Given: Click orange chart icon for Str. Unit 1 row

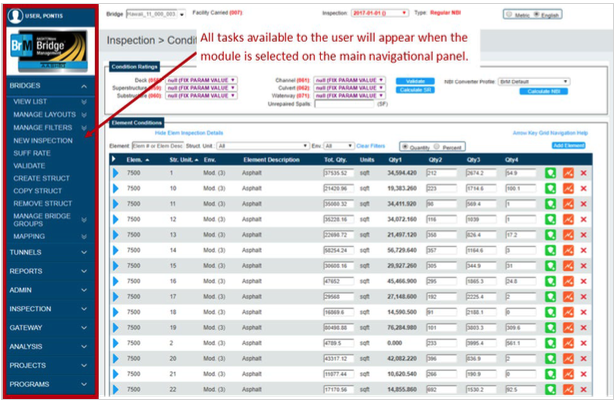Looking at the screenshot, I should coord(568,173).
